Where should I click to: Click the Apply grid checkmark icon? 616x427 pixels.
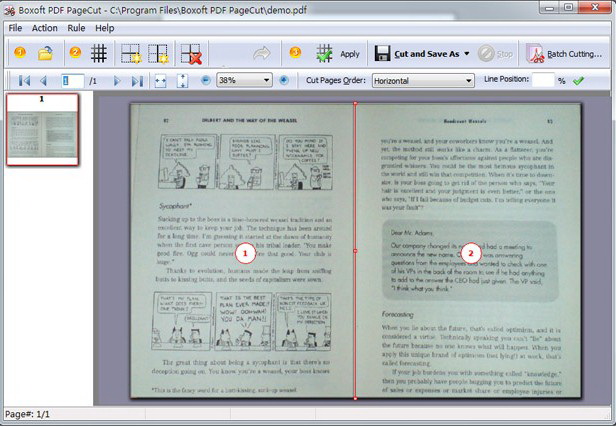click(324, 53)
